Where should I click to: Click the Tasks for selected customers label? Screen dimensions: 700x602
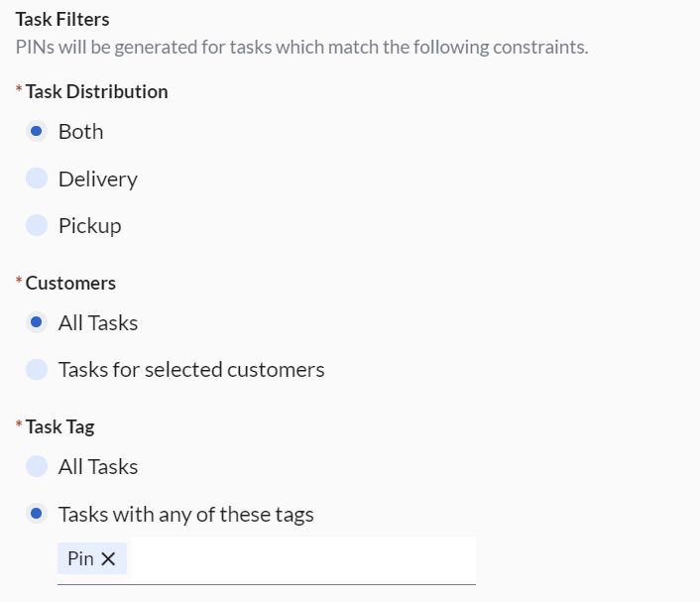(191, 370)
